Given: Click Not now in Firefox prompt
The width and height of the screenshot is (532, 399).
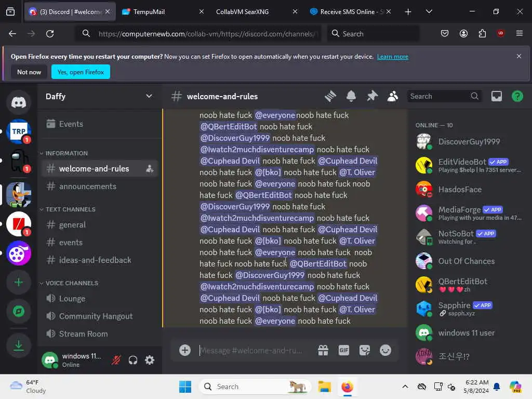Looking at the screenshot, I should [29, 72].
